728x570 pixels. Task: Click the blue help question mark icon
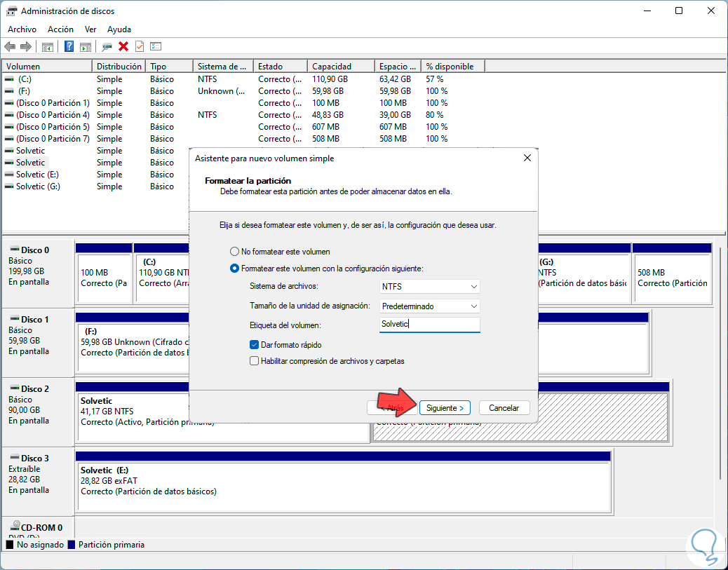pyautogui.click(x=69, y=47)
